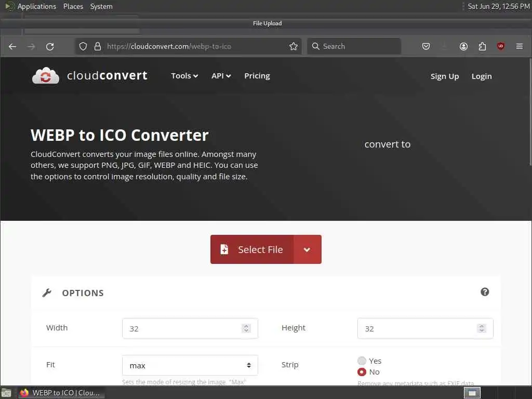The width and height of the screenshot is (532, 399).
Task: Expand the API menu
Action: (221, 76)
